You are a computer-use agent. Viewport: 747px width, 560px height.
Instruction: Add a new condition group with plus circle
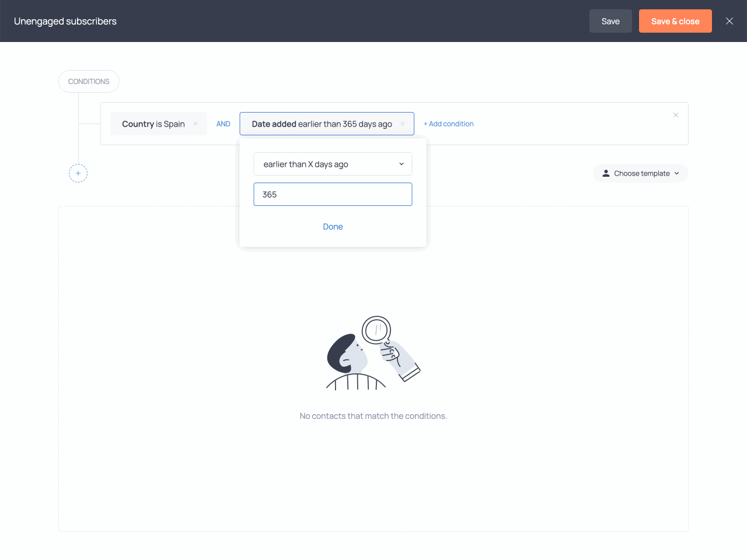tap(78, 173)
